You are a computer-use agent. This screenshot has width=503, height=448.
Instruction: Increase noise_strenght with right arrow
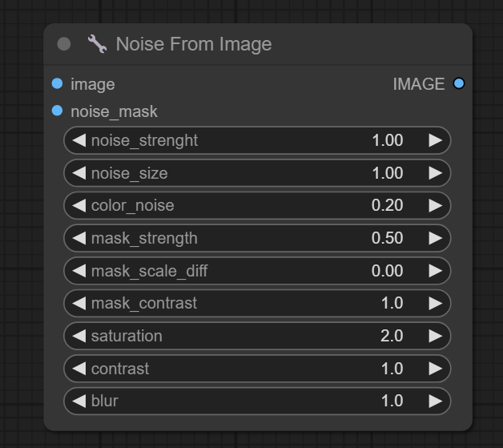tap(436, 140)
